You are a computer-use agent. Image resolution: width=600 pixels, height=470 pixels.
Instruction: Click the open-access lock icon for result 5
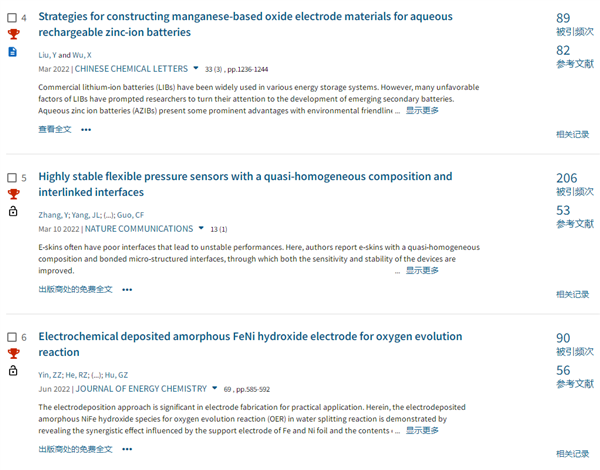(x=13, y=211)
